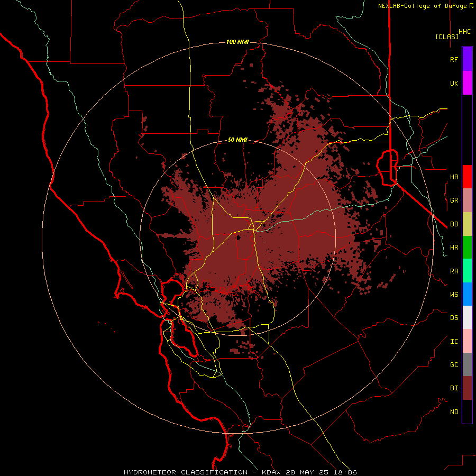
Task: Click the 'KDAX' radar site identifier
Action: pyautogui.click(x=271, y=472)
